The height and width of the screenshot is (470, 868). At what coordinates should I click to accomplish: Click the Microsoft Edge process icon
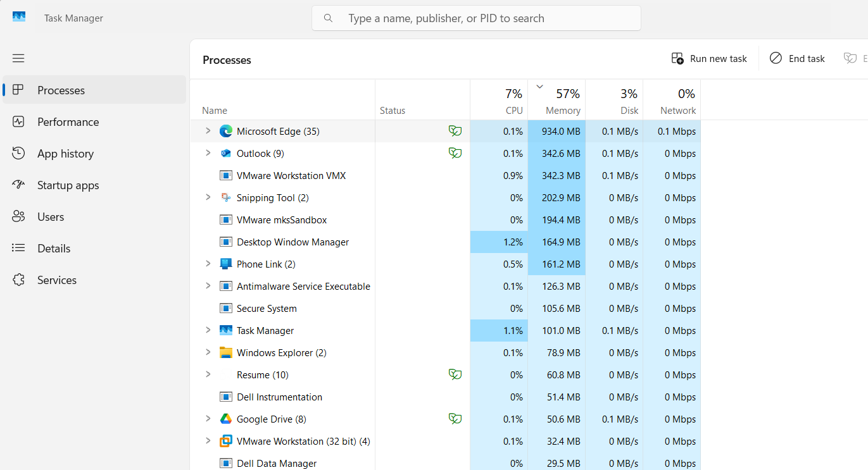226,131
